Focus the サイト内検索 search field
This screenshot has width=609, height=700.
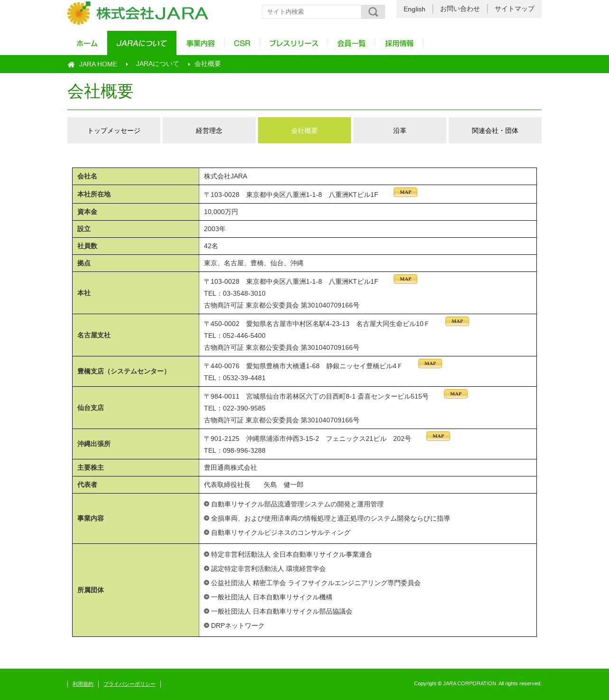(312, 12)
